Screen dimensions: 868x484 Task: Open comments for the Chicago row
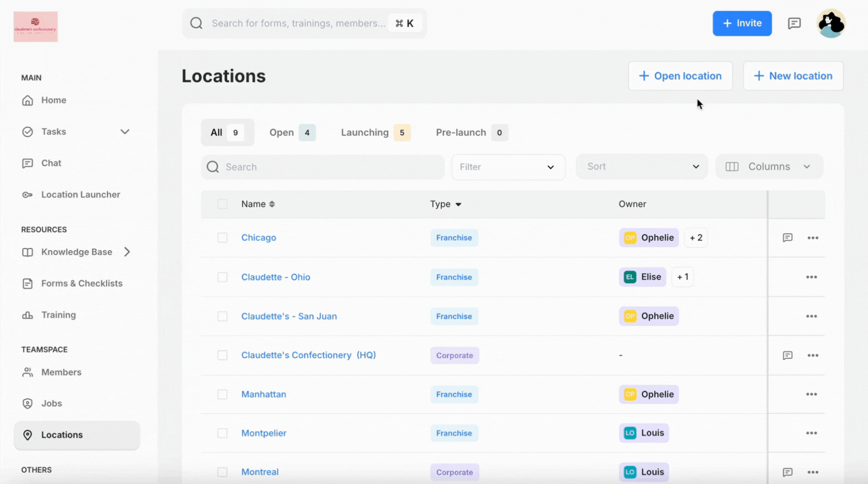787,238
